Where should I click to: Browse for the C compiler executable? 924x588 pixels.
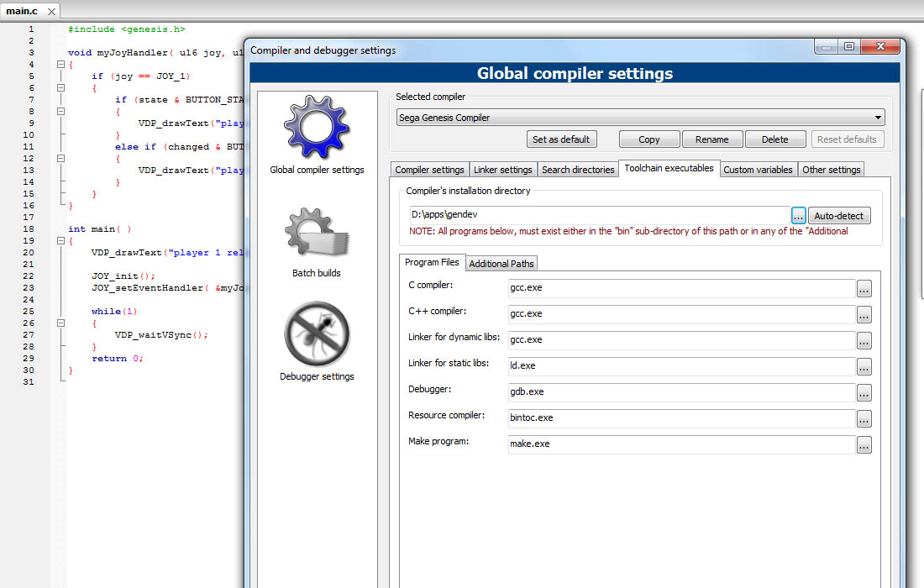[x=864, y=289]
